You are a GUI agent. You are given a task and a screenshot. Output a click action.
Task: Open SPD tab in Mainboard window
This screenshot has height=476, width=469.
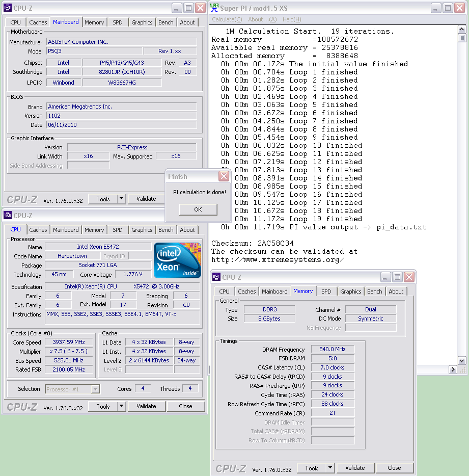tap(118, 22)
